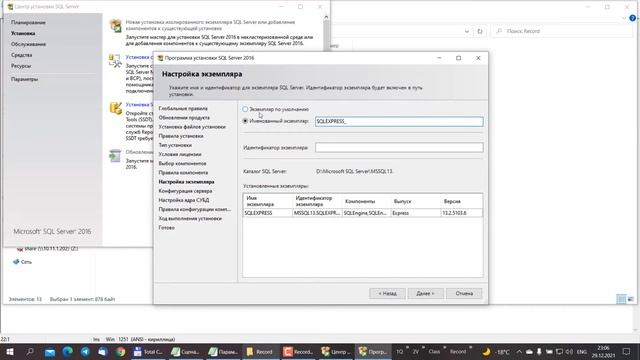The image size is (640, 360).
Task: Open Параметры section in Installation Center
Action: pyautogui.click(x=24, y=79)
